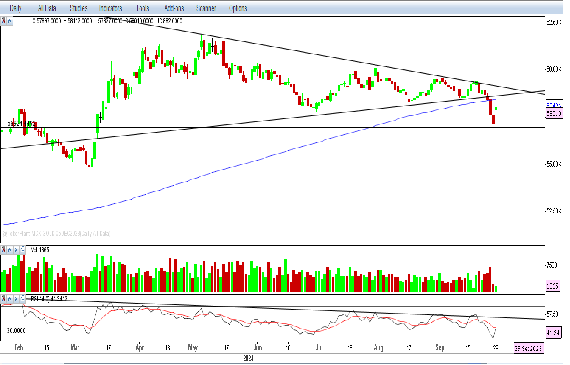Open the Daily timeframe menu
This screenshot has width=570, height=365.
point(15,8)
